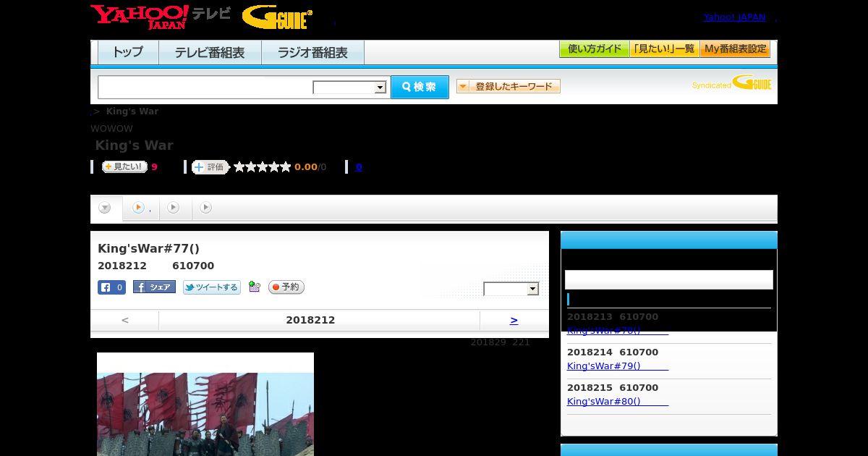Expand the dropdown beside the episode info

tap(511, 289)
